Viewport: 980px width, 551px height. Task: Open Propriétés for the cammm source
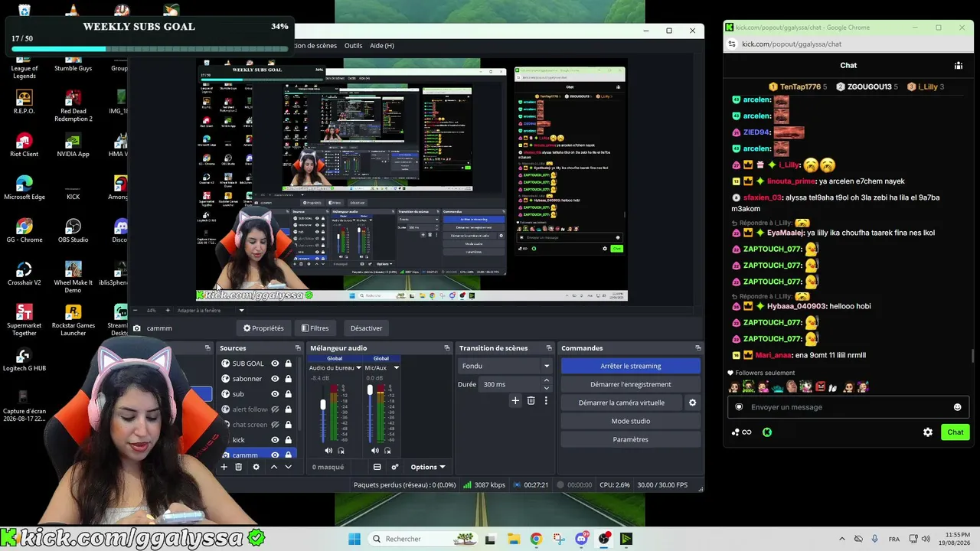tap(263, 328)
